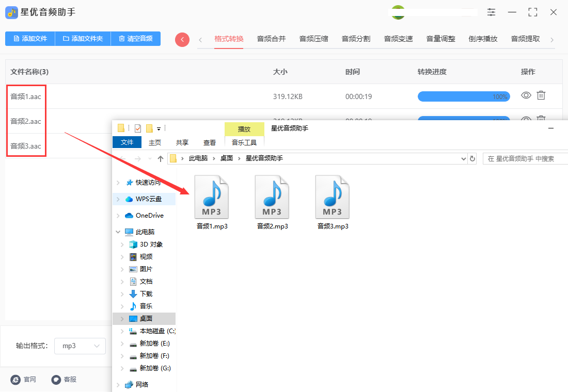Click the new folder quick-access icon
The height and width of the screenshot is (392, 568).
point(149,128)
